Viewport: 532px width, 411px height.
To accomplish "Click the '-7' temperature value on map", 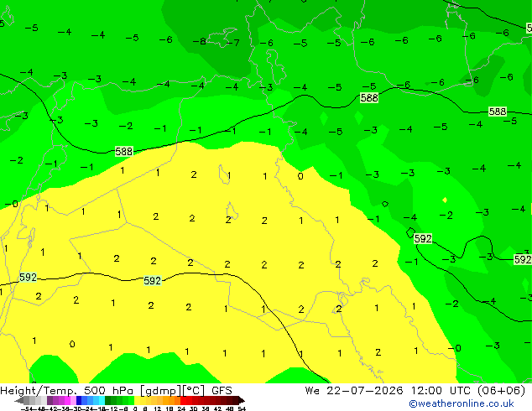I will (x=232, y=43).
